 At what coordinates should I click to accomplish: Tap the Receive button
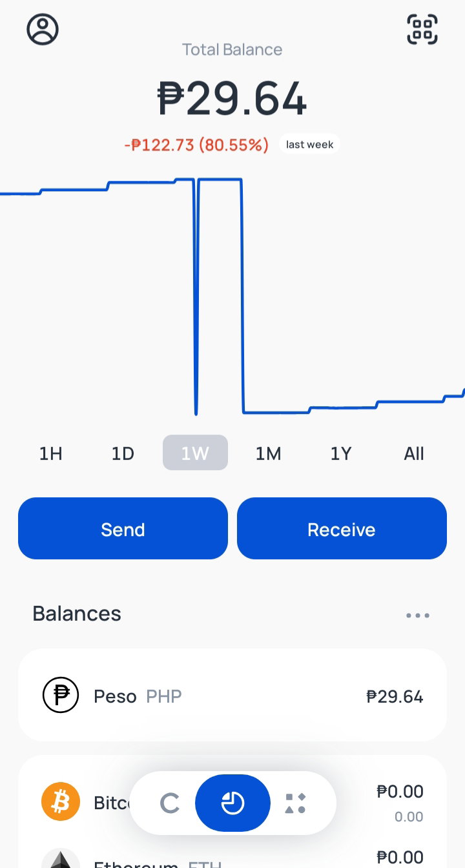pos(342,528)
